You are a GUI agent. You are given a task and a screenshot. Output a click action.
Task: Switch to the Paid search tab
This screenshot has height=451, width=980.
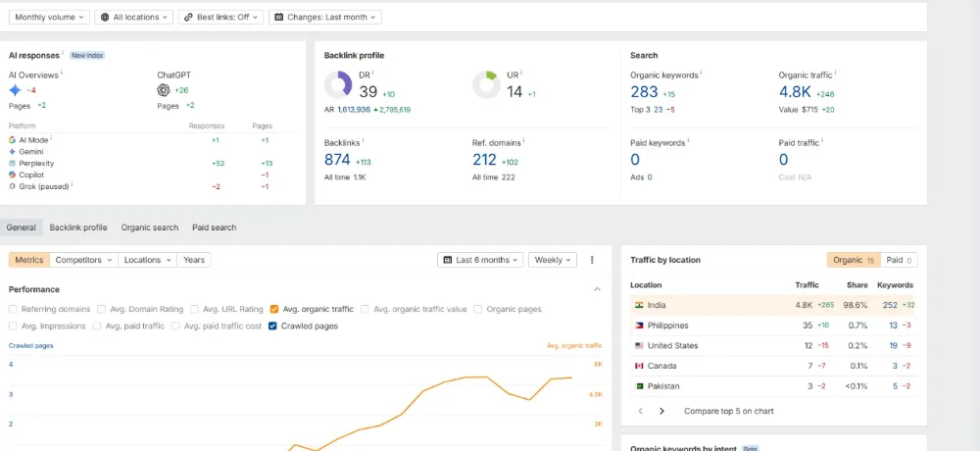tap(214, 227)
